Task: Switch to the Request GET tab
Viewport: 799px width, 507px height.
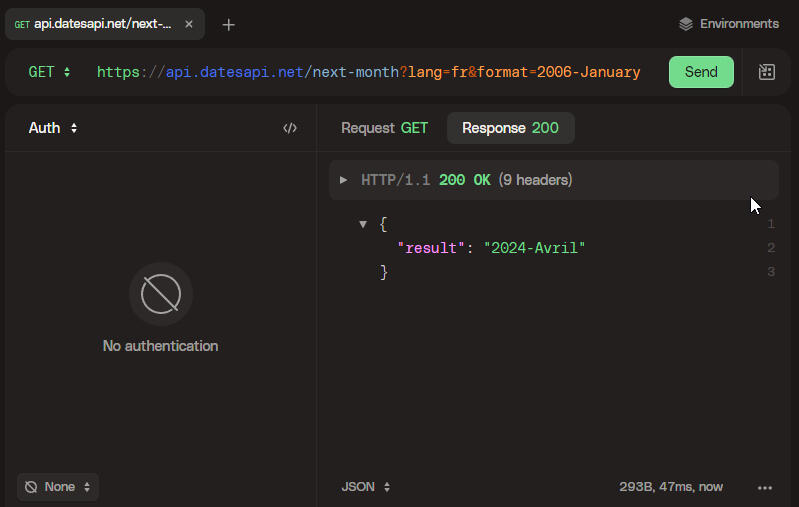Action: [x=384, y=128]
